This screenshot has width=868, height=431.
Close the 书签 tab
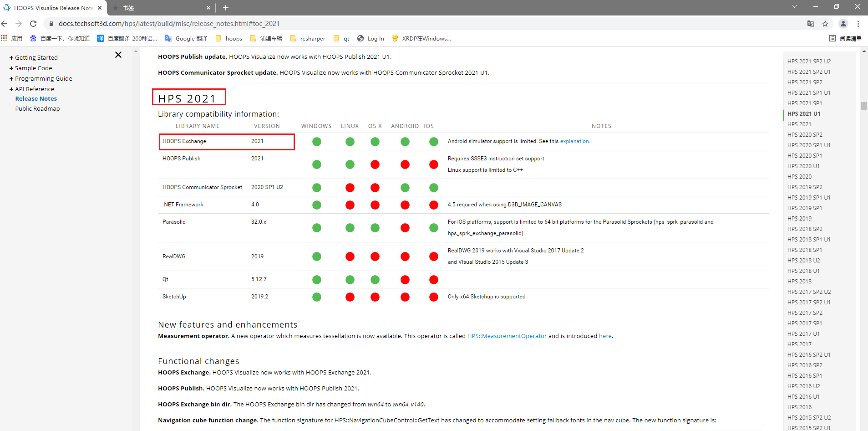pos(208,8)
